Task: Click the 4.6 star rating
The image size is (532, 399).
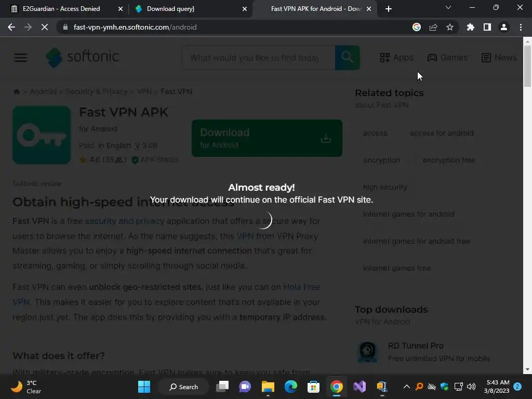Action: (102, 159)
